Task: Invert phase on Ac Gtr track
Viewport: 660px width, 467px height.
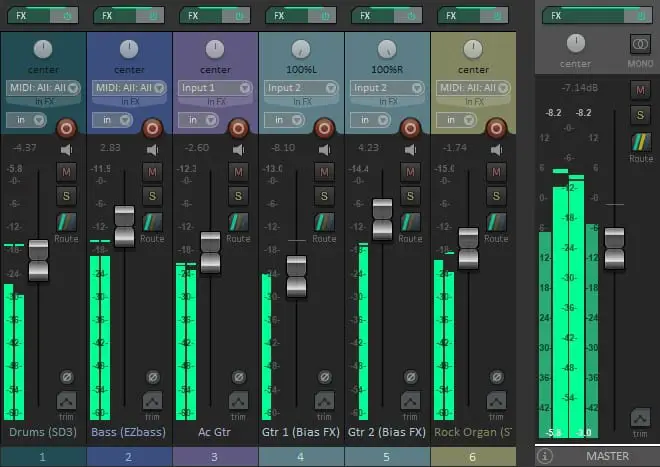Action: pos(239,376)
